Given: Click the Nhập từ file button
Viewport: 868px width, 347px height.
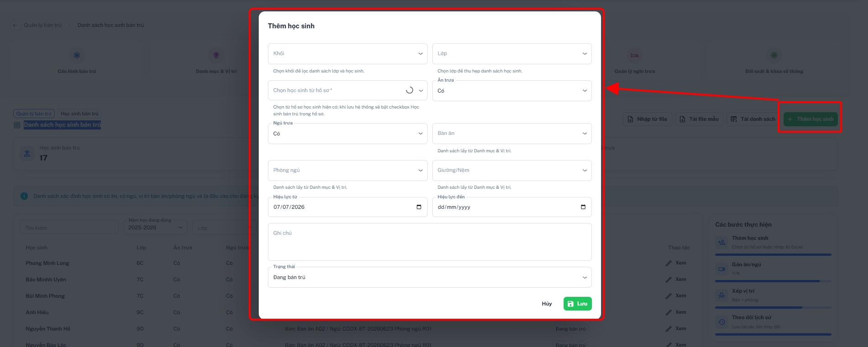Looking at the screenshot, I should (x=648, y=119).
